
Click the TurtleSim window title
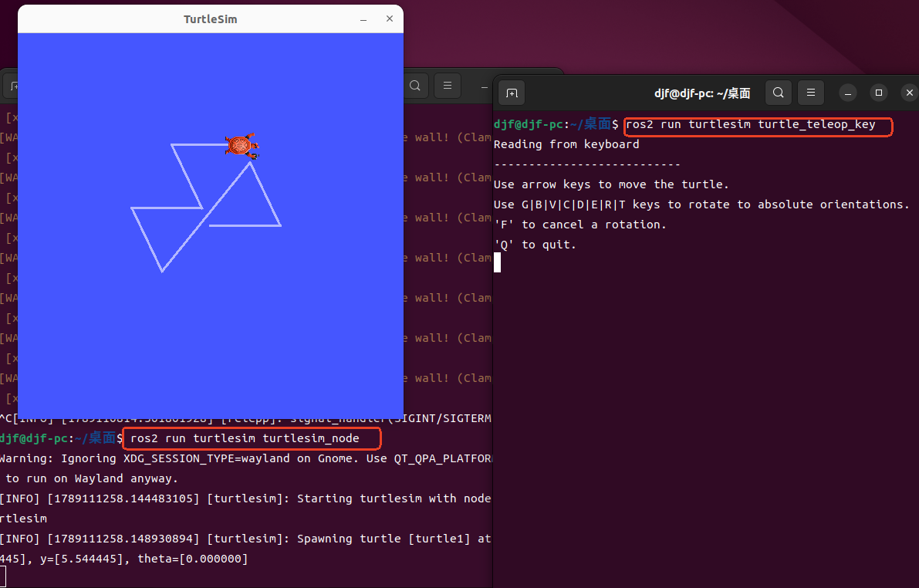pos(211,19)
